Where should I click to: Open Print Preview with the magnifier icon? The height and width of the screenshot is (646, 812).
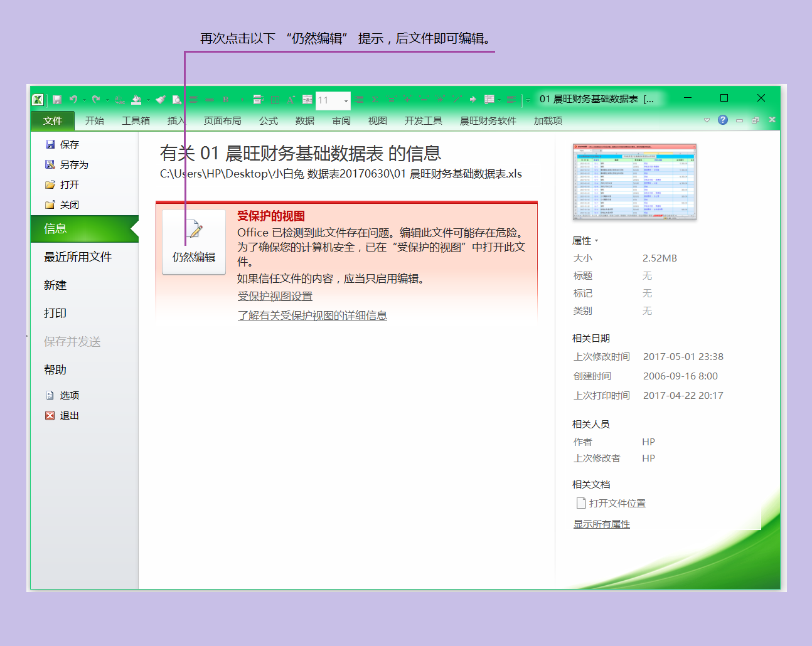(x=177, y=99)
